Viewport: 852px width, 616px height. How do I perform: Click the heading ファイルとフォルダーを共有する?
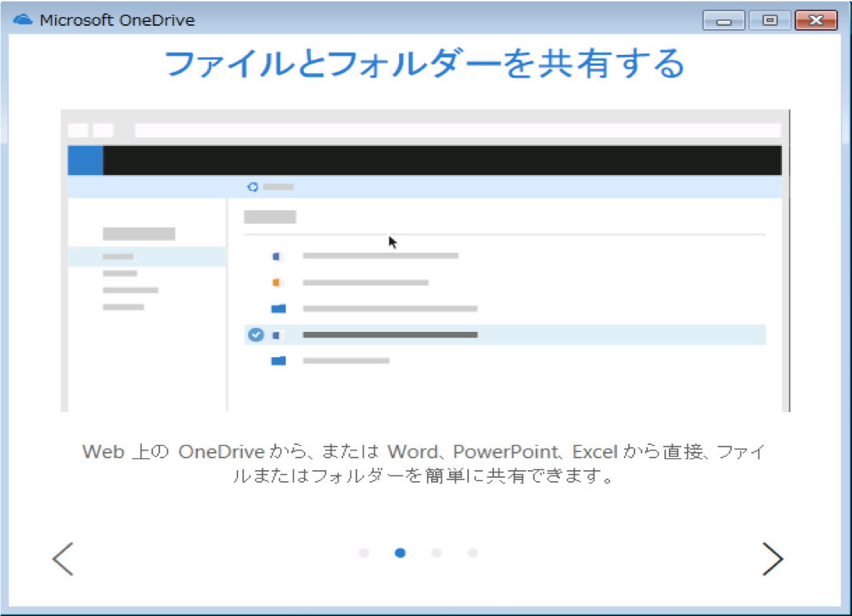[425, 64]
